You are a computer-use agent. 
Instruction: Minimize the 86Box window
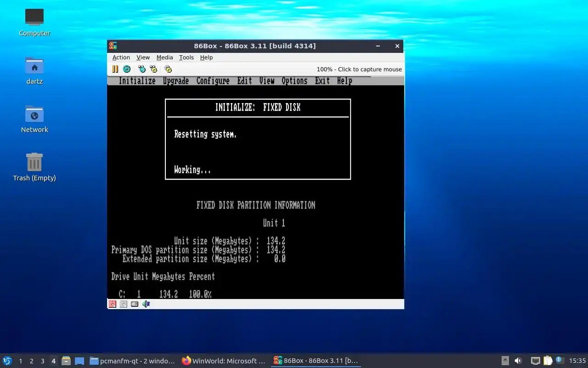point(378,46)
